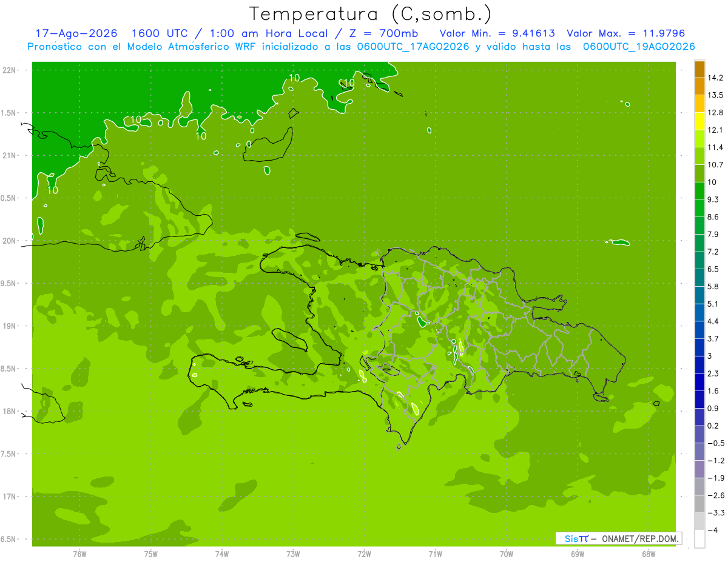The image size is (728, 562).
Task: Click the longitude axis label '71W'
Action: point(435,554)
